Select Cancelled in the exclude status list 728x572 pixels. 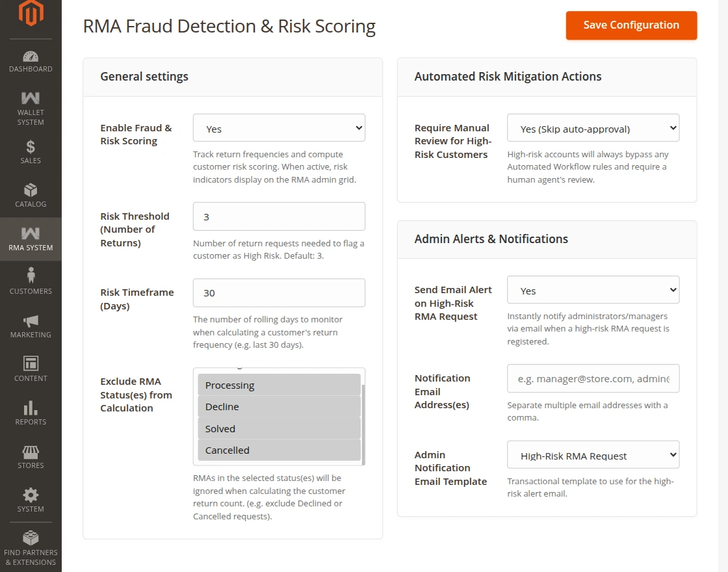[279, 450]
